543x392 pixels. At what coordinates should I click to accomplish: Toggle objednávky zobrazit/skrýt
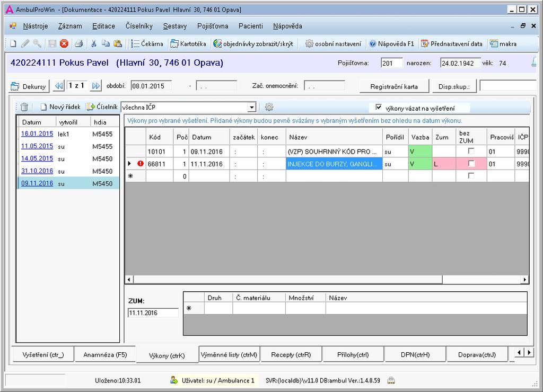point(253,43)
